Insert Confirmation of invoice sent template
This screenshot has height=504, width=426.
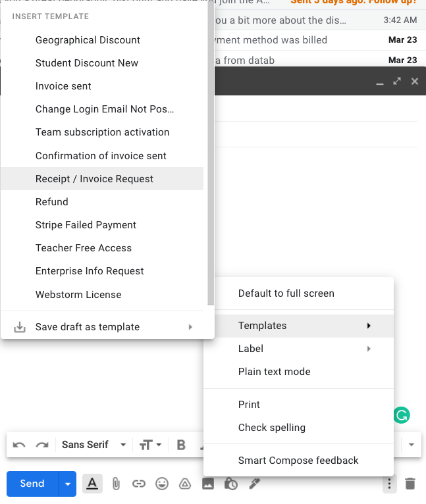coord(102,156)
